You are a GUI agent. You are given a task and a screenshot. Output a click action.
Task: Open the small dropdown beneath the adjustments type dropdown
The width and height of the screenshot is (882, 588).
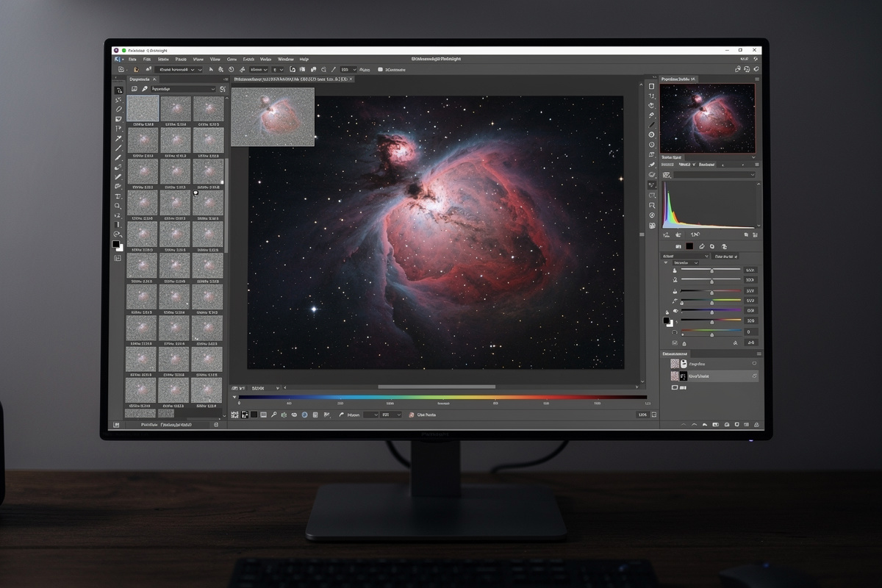[685, 262]
